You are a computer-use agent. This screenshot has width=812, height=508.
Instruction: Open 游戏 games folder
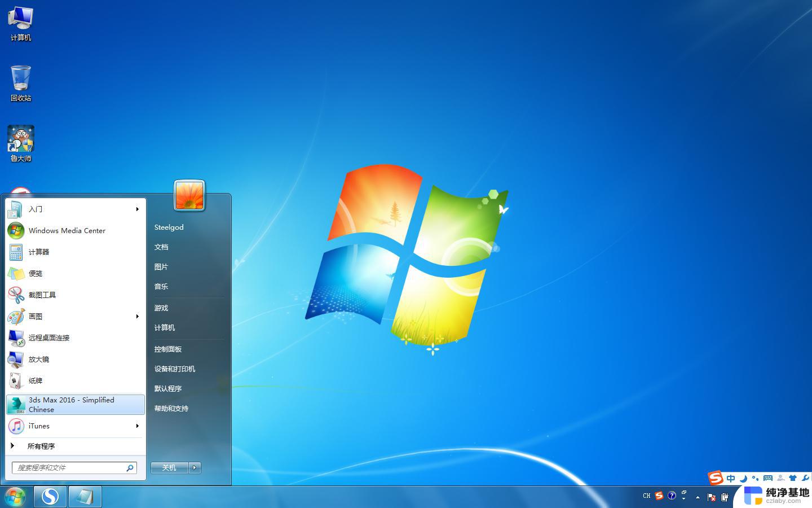189,308
